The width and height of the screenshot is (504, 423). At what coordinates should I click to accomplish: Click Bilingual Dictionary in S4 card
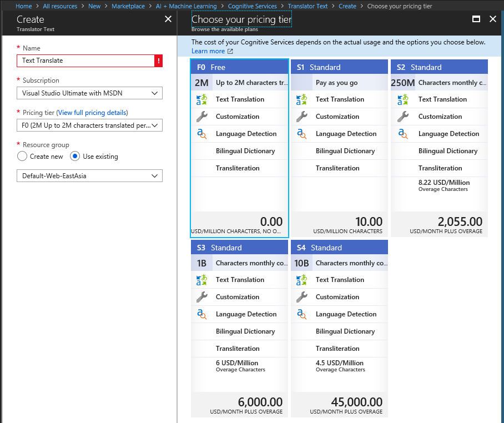coord(345,331)
